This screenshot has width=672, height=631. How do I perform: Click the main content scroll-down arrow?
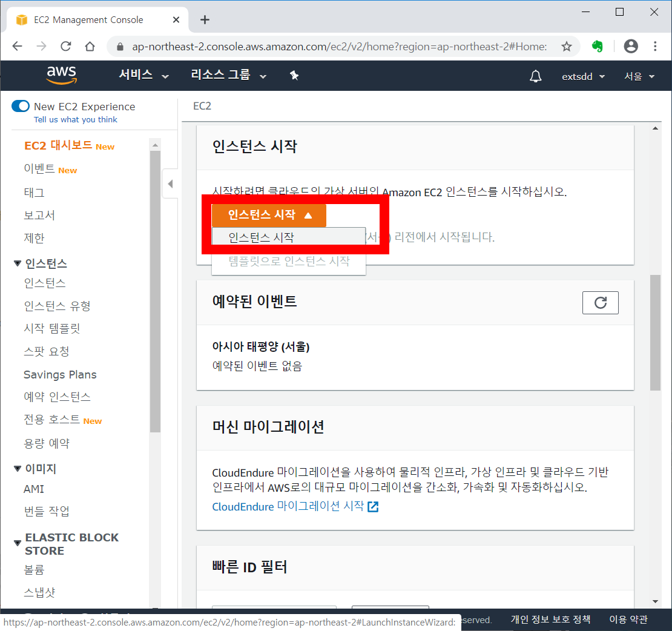click(655, 601)
